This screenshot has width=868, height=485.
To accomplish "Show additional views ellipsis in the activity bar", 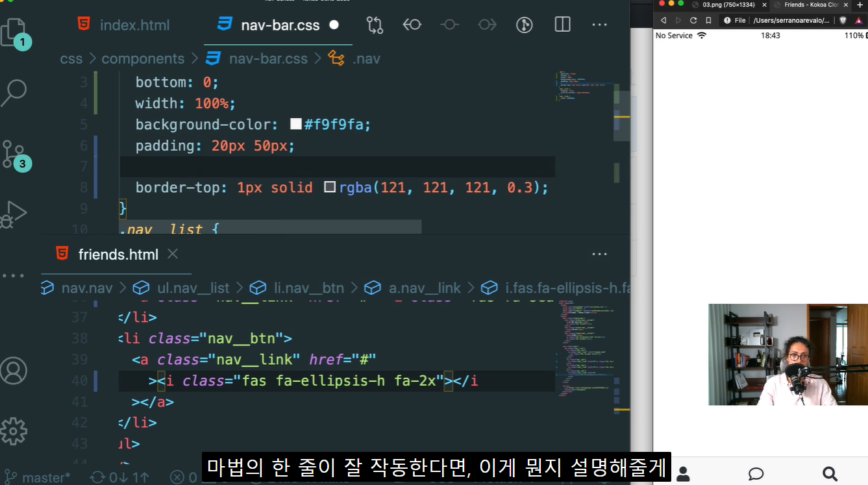I will click(13, 276).
